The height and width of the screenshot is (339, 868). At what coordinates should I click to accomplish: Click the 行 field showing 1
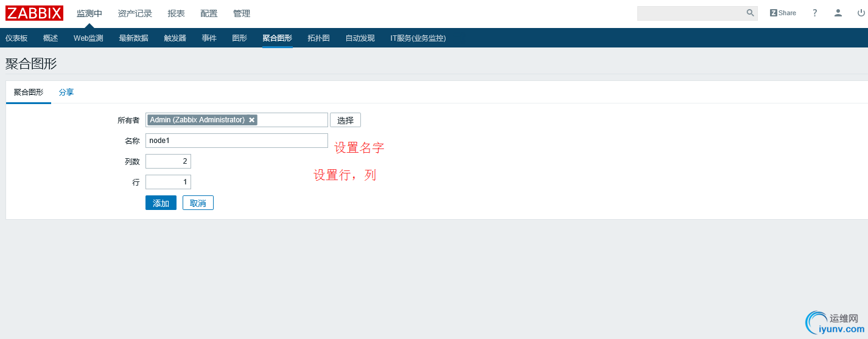(x=168, y=182)
